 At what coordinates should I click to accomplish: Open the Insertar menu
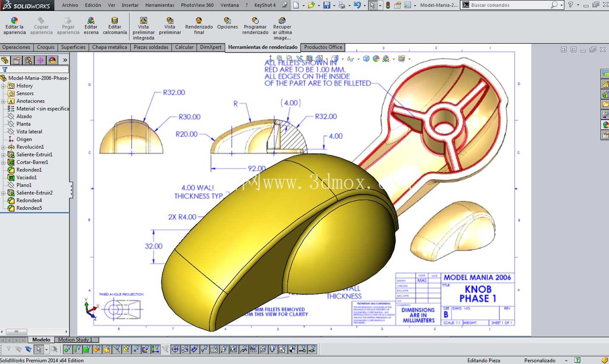click(130, 5)
